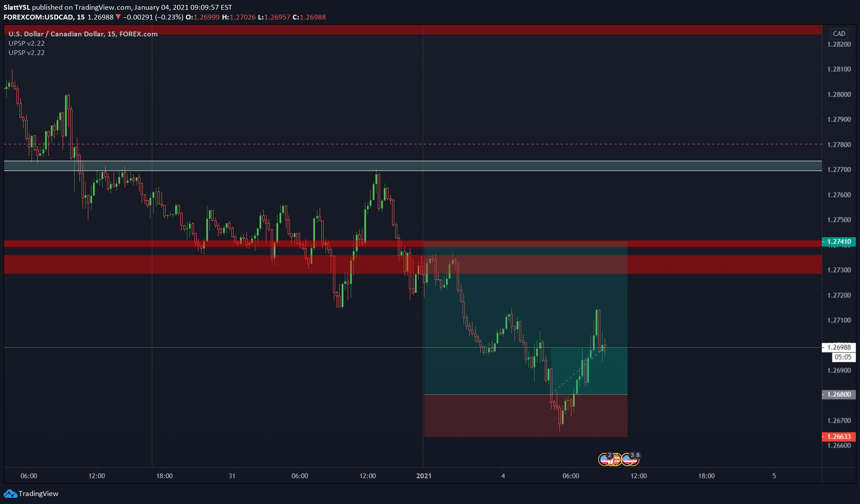Image resolution: width=860 pixels, height=504 pixels.
Task: Click the 1.26600 price axis label
Action: [x=839, y=445]
